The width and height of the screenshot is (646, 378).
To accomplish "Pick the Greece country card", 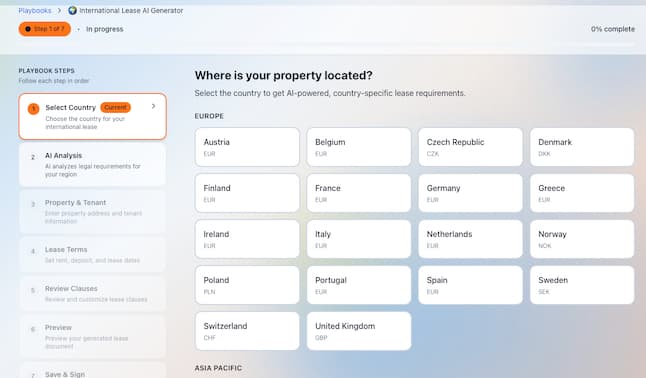I will (x=582, y=193).
